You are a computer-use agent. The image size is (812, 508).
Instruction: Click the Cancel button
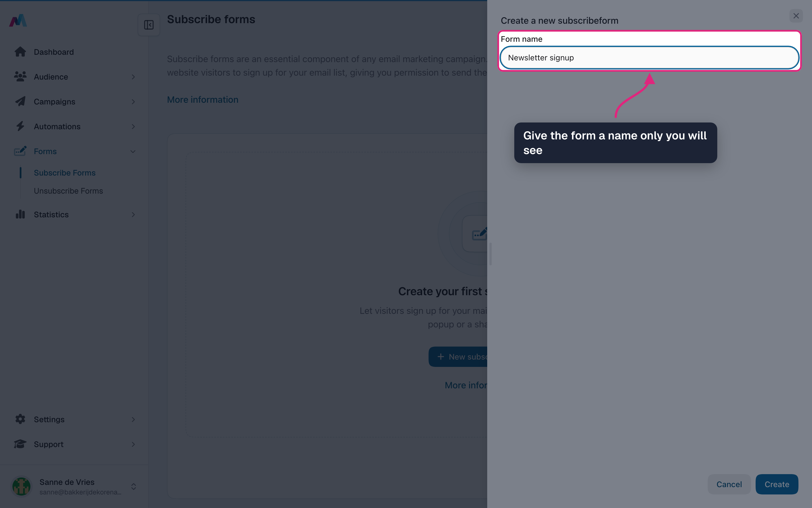[729, 484]
